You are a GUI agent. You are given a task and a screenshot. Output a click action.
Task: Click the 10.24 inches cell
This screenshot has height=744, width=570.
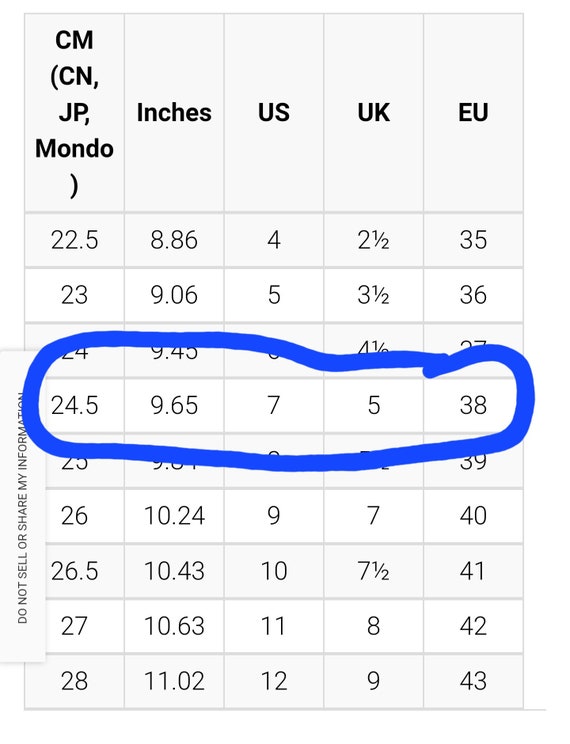pyautogui.click(x=174, y=516)
